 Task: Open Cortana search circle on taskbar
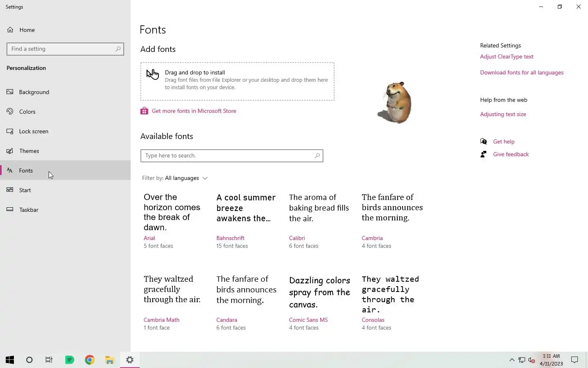coord(29,360)
